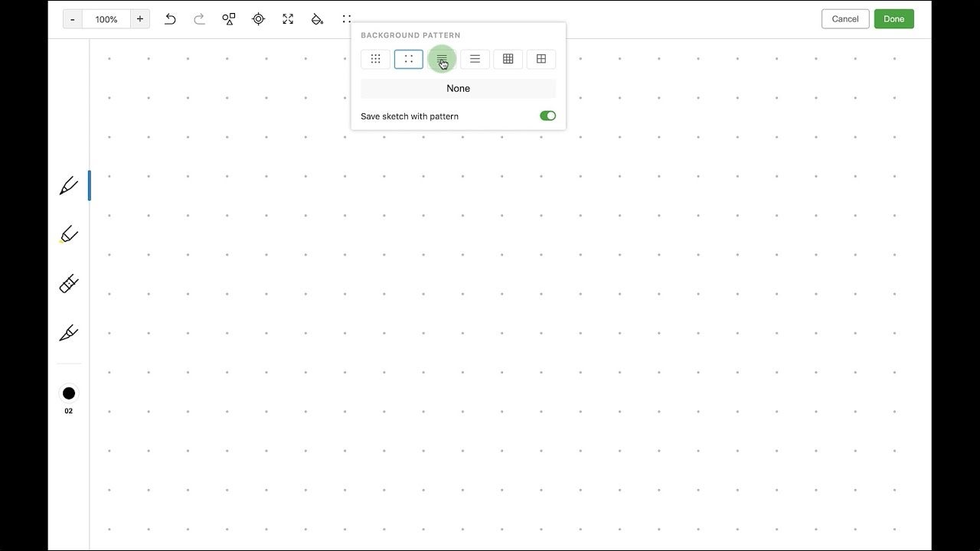
Task: Choose the large square grid pattern
Action: point(541,59)
